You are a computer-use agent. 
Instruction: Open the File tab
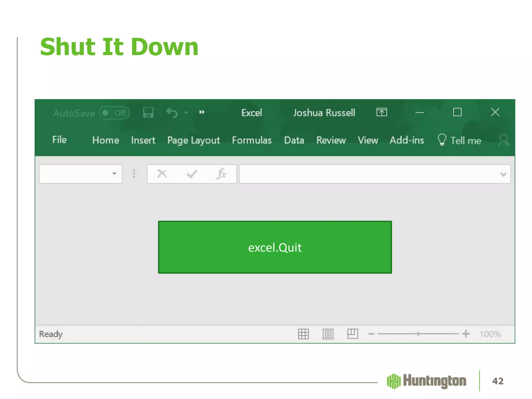(59, 140)
